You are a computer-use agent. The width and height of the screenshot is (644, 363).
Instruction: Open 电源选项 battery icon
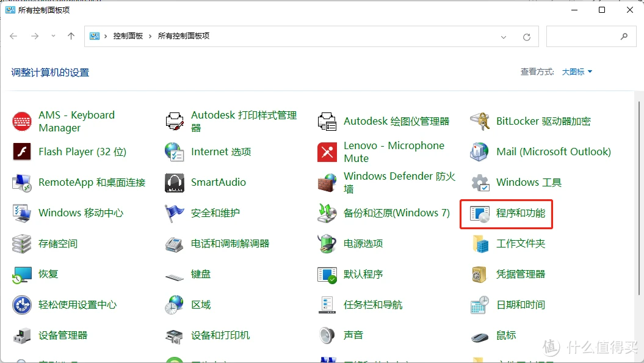click(x=327, y=243)
